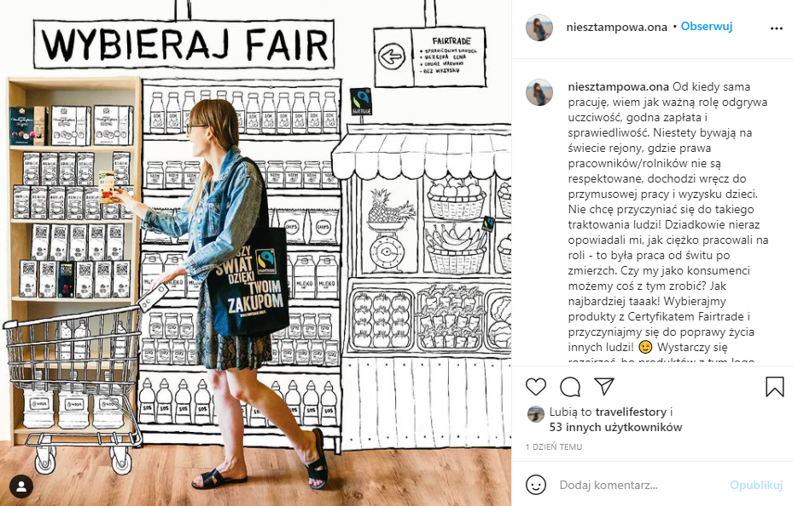Open the 1 dzień temu timestamp
The image size is (794, 506).
pyautogui.click(x=553, y=447)
